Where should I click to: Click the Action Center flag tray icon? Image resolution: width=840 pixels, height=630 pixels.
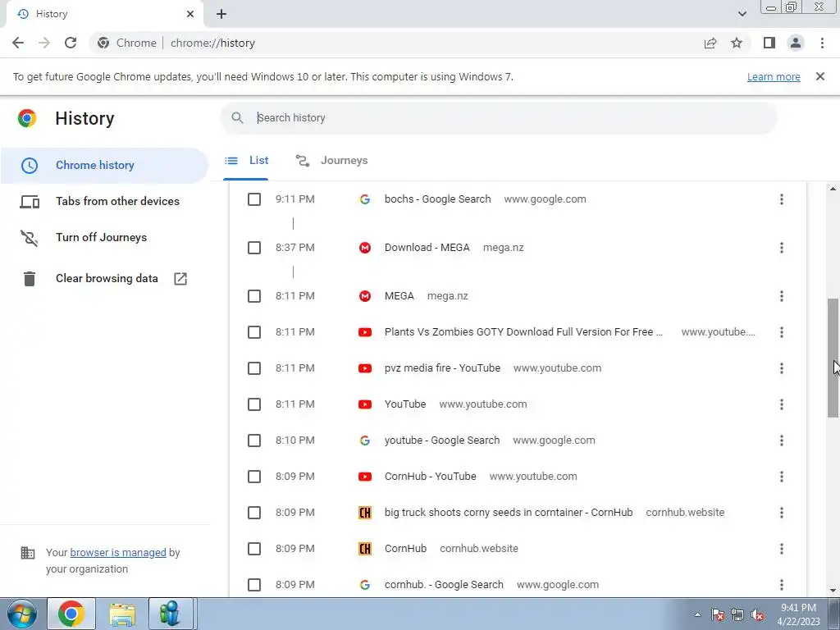(x=717, y=614)
